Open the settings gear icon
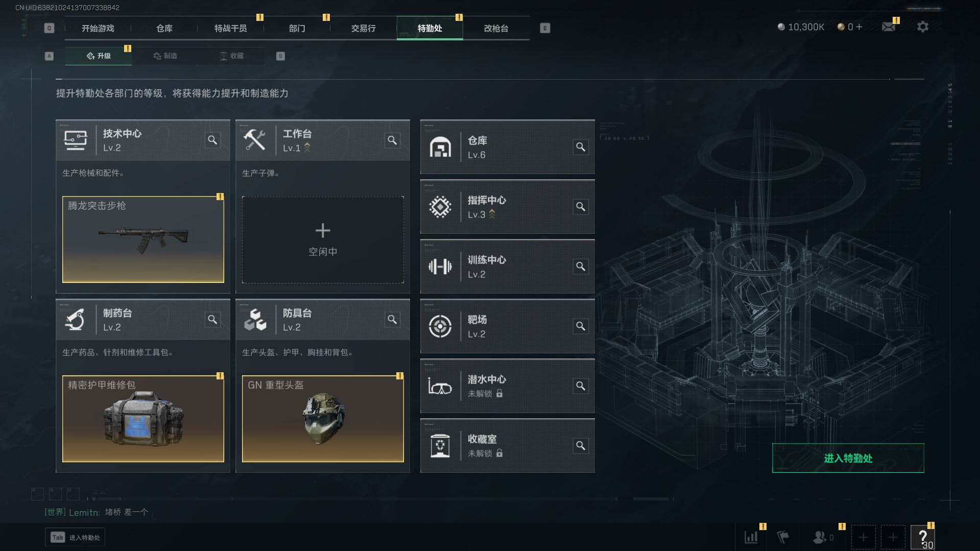 (922, 27)
